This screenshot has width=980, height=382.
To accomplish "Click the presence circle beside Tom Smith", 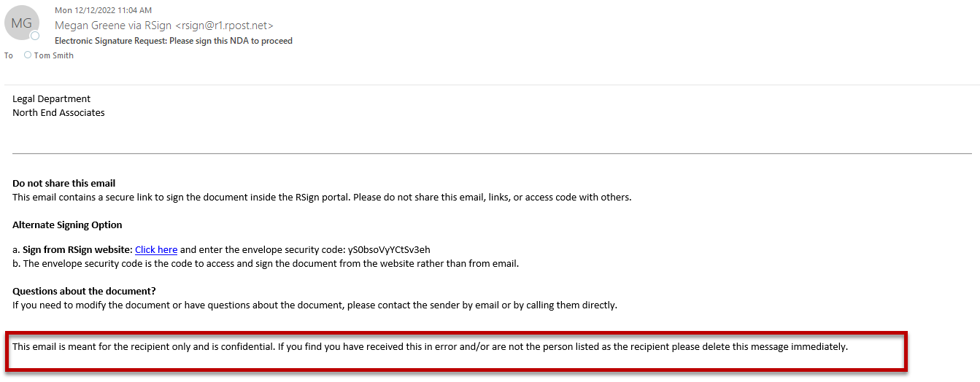I will 28,55.
